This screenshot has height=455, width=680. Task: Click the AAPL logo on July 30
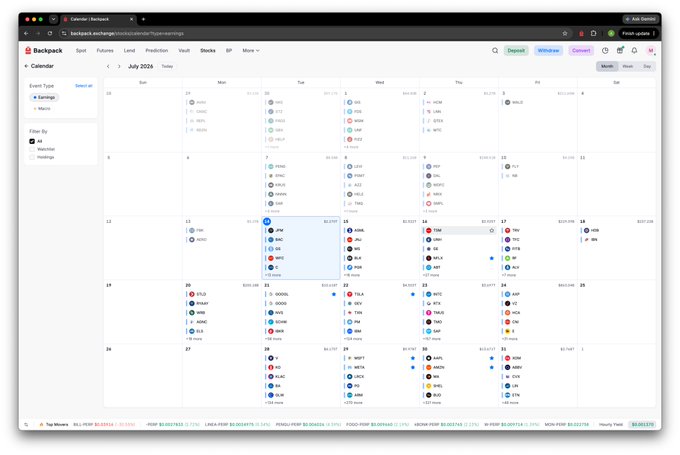428,358
